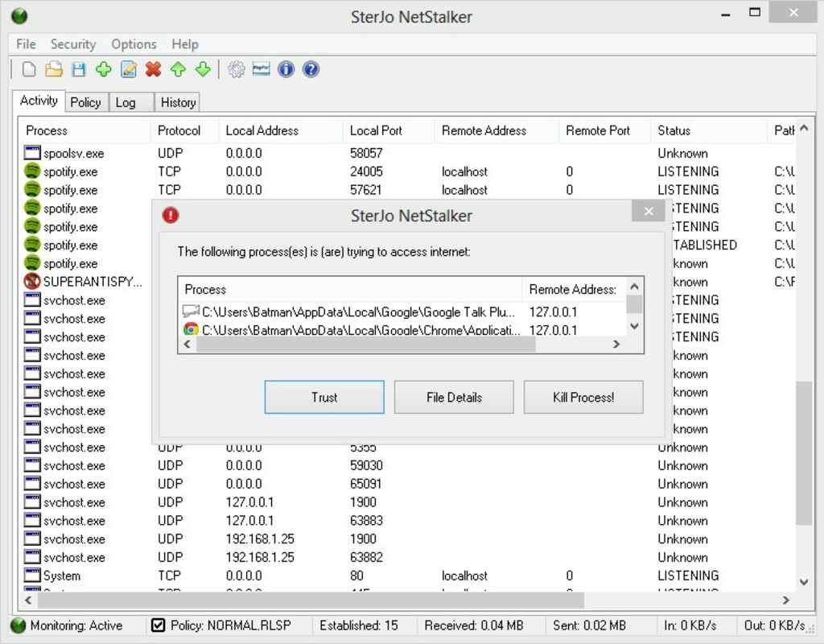This screenshot has width=824, height=644.
Task: Click the Kill Process! button
Action: pyautogui.click(x=583, y=397)
